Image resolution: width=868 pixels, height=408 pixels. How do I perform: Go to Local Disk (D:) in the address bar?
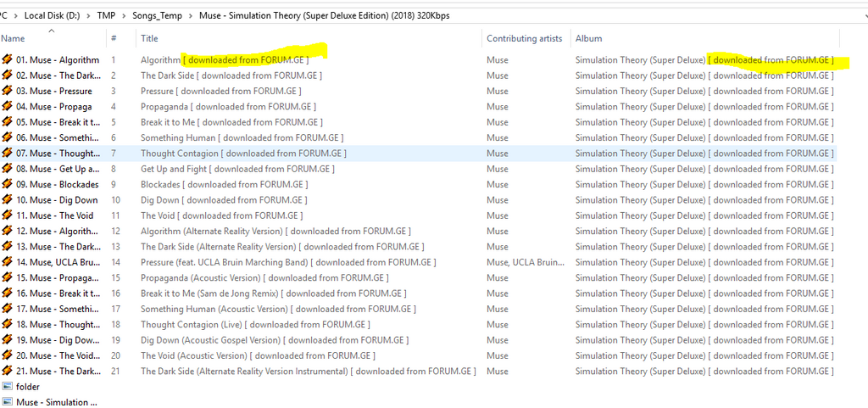click(x=52, y=15)
